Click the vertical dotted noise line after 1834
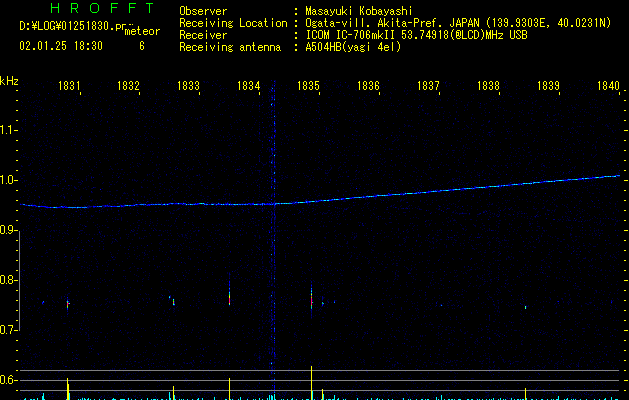Image resolution: width=629 pixels, height=400 pixels. tap(274, 237)
